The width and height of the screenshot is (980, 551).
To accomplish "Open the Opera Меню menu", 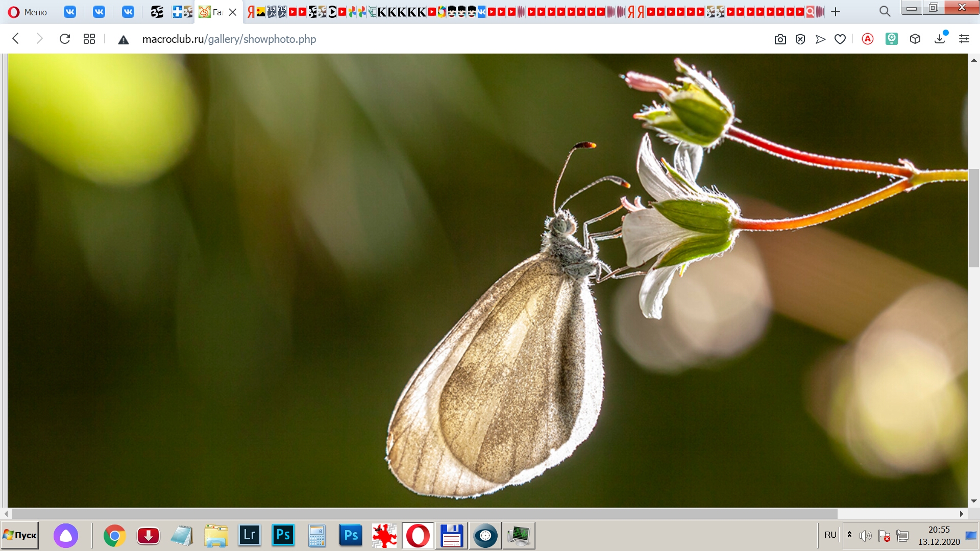I will tap(28, 12).
